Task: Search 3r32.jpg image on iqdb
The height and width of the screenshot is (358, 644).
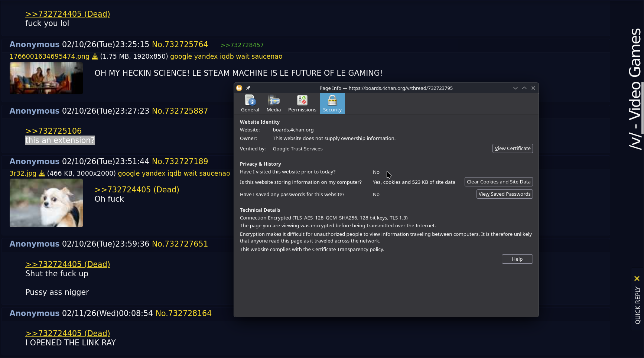Action: click(x=175, y=173)
